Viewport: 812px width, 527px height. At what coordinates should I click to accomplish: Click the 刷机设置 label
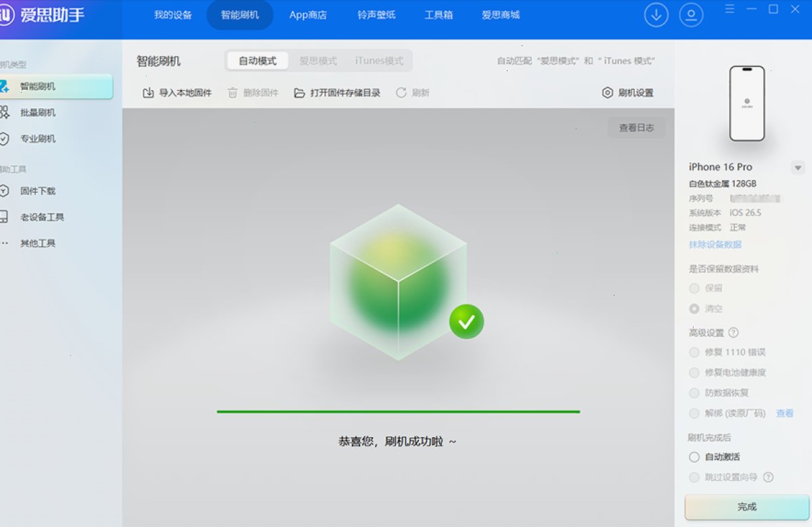pos(636,93)
